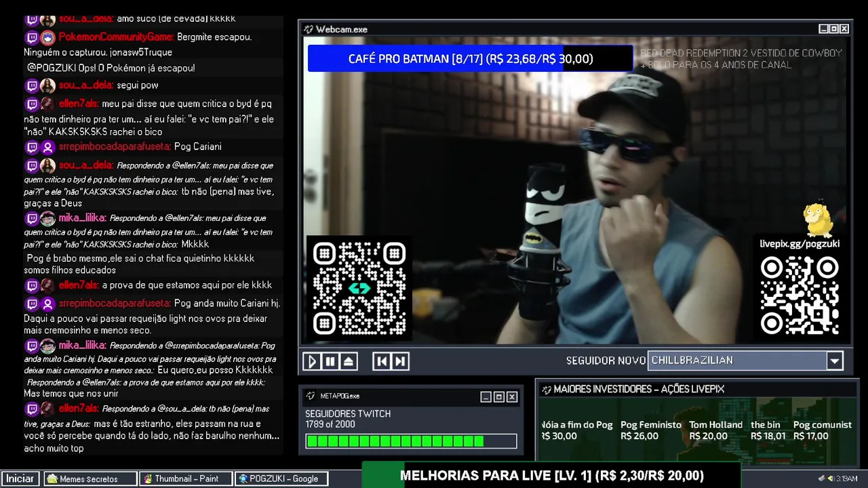Image resolution: width=868 pixels, height=488 pixels.
Task: Click ellen7als avatar on 'meu pai disse' message
Action: point(47,104)
